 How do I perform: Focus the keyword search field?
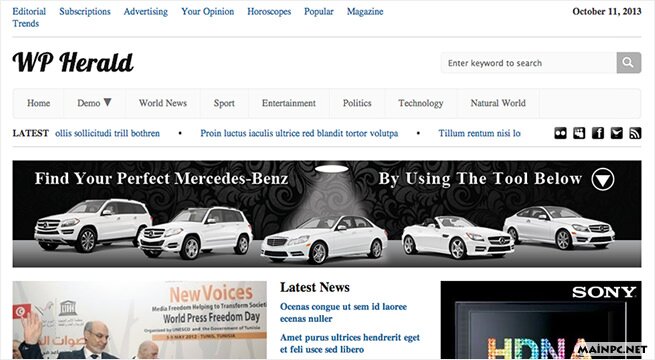pos(529,63)
